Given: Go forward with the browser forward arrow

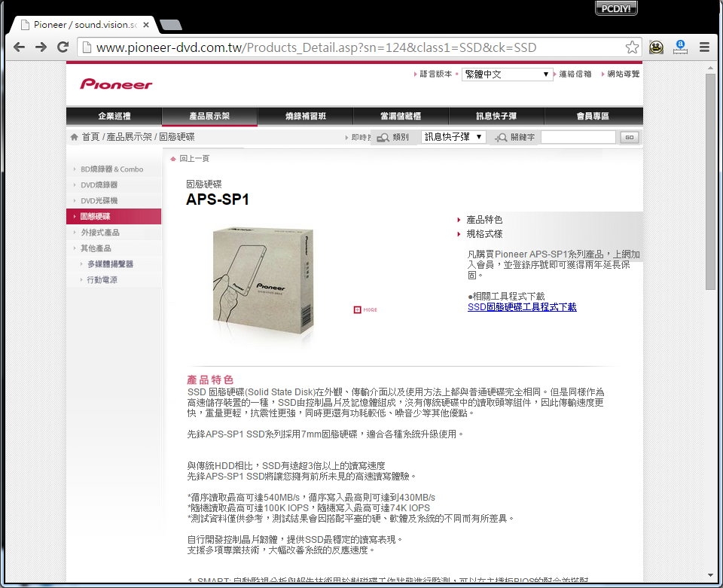Looking at the screenshot, I should click(x=41, y=47).
